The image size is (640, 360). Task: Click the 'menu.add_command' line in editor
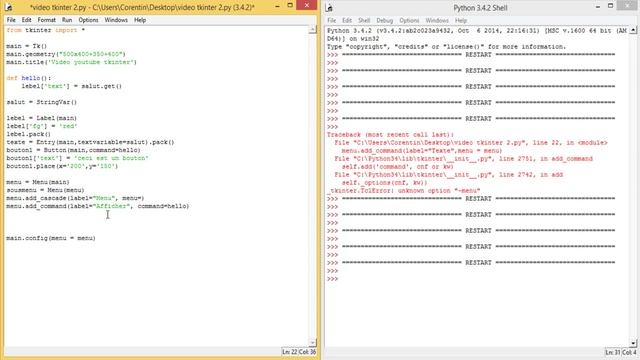(x=98, y=206)
